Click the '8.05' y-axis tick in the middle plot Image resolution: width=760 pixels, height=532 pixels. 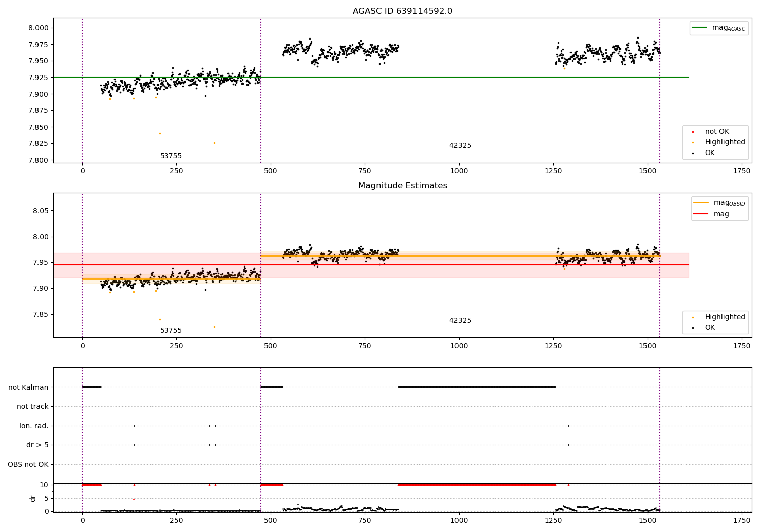click(x=41, y=211)
